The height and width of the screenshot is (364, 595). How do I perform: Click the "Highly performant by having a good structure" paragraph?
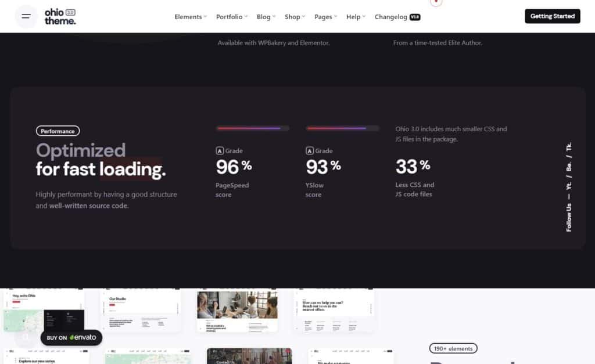click(x=106, y=200)
